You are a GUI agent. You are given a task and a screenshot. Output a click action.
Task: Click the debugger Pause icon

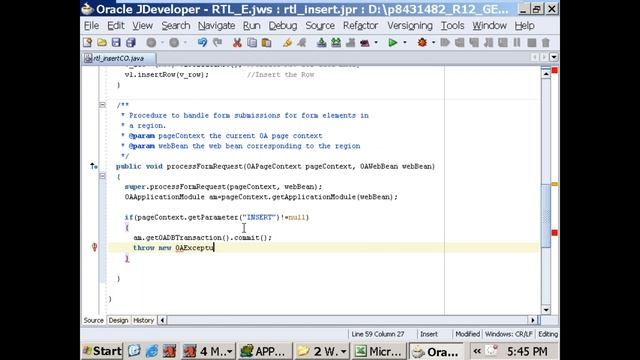[x=517, y=42]
